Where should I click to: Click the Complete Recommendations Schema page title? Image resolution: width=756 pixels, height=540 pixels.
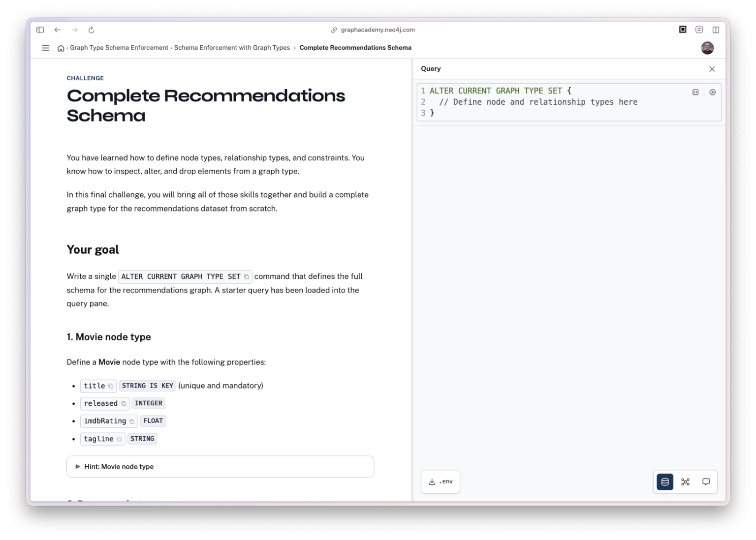206,106
